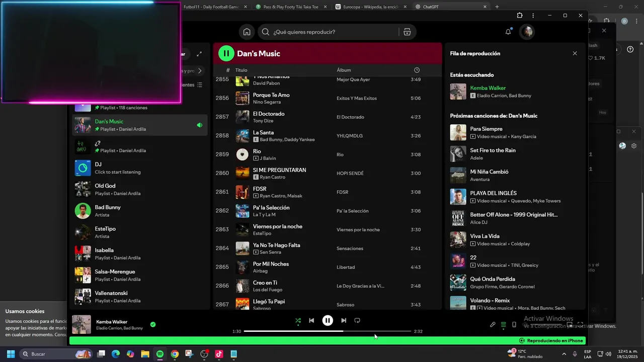Screen dimensions: 644x362
Task: Toggle shuffle in the player bar
Action: pyautogui.click(x=298, y=320)
